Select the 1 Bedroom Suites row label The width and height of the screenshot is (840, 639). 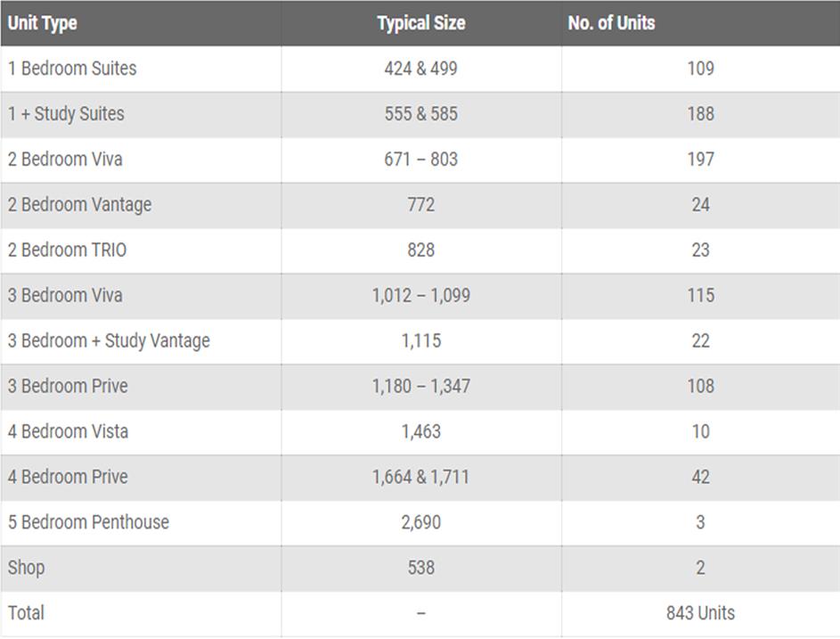[x=72, y=69]
